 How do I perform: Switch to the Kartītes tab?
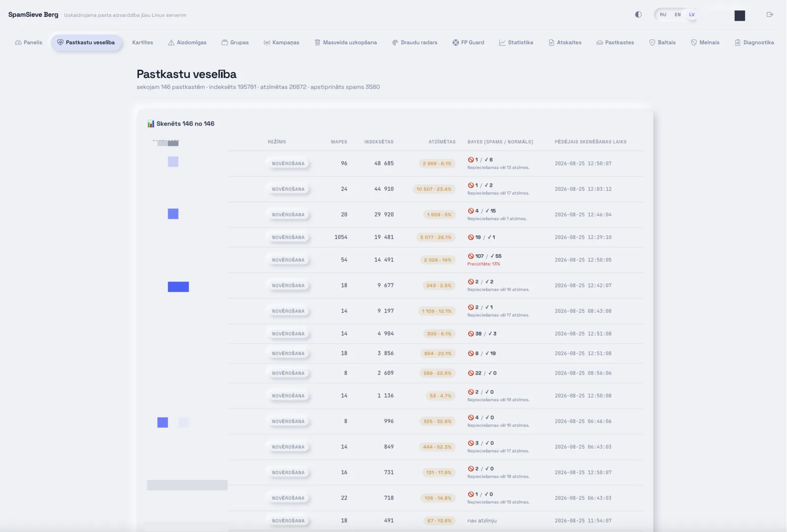pos(143,43)
